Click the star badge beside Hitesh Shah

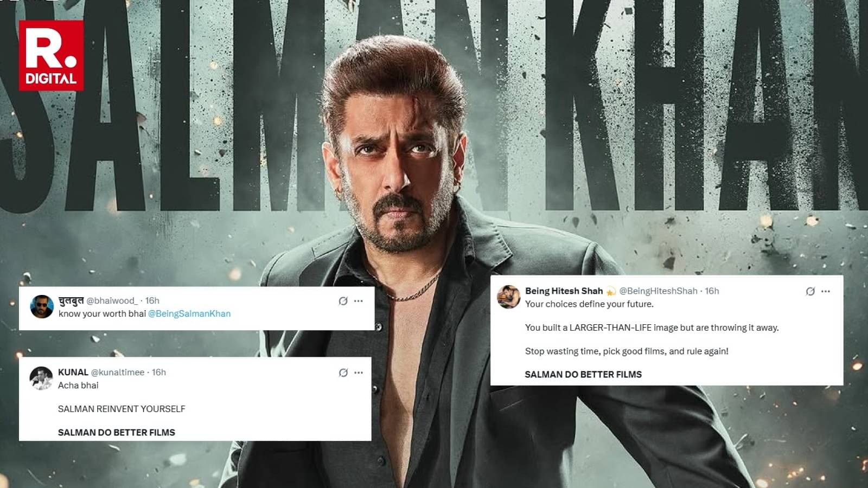click(611, 291)
